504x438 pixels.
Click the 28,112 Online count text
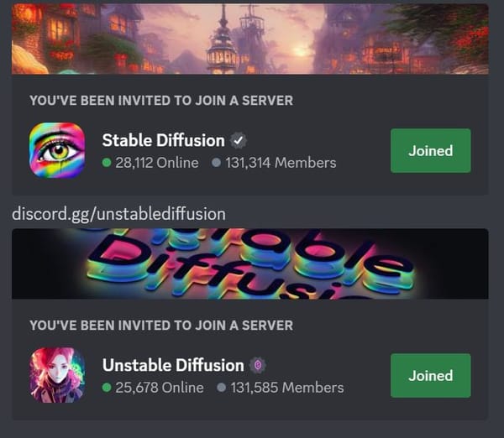pos(157,163)
